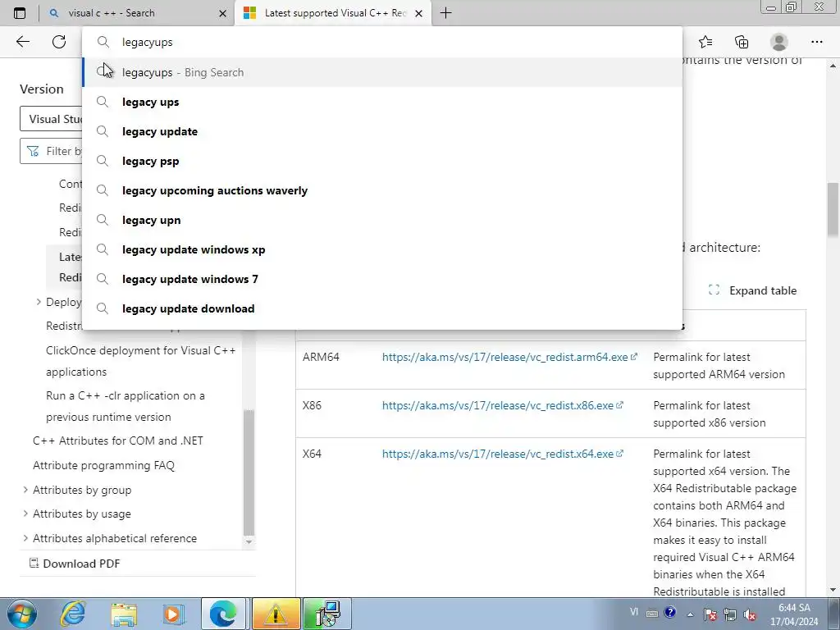This screenshot has height=630, width=840.
Task: Open the vc_redist.arm64.exe link
Action: [509, 357]
